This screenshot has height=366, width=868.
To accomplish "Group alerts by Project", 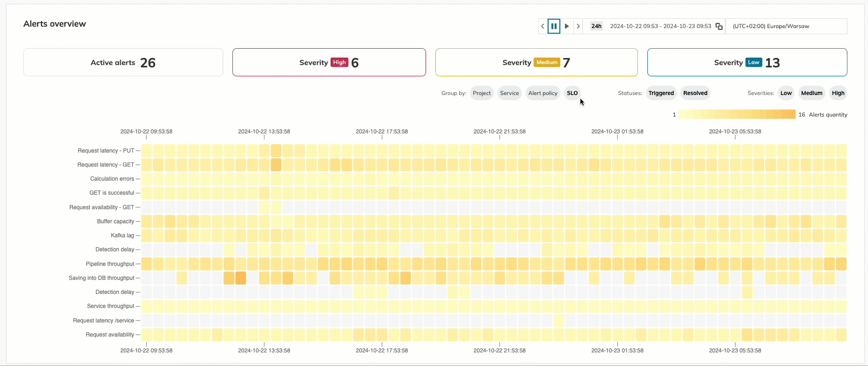I will click(x=482, y=93).
